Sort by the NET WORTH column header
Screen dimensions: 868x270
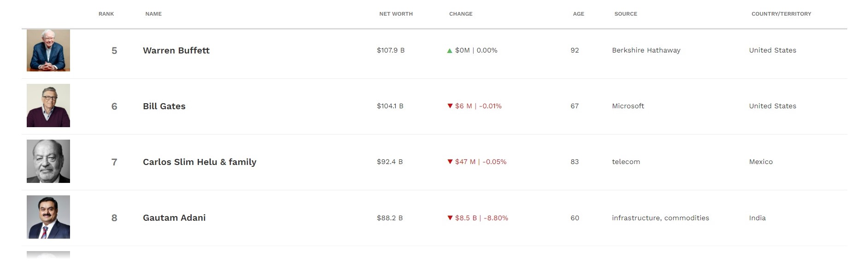pos(396,14)
